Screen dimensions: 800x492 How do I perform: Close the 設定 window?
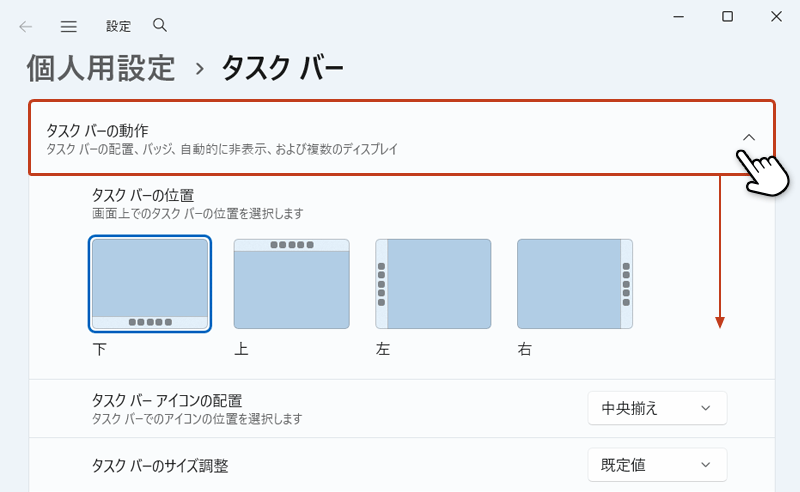coord(776,17)
